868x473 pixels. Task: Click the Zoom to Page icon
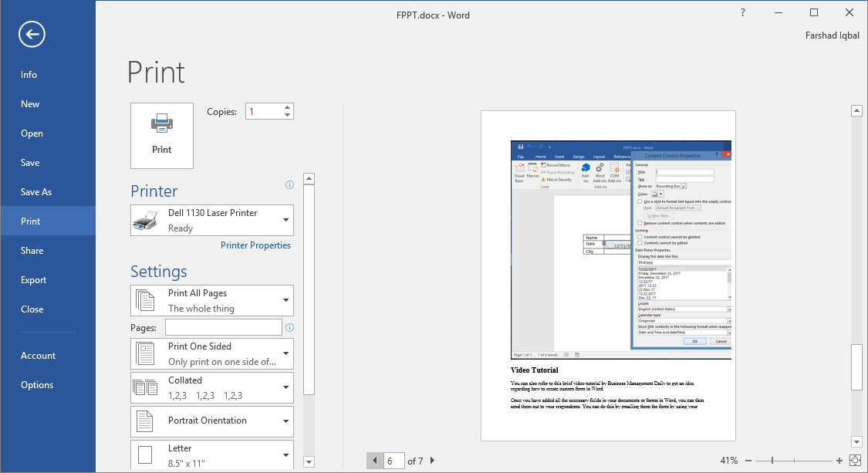856,460
